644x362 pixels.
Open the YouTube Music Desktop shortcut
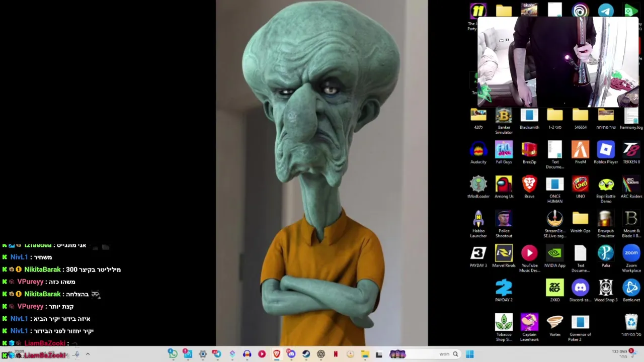pos(529,259)
